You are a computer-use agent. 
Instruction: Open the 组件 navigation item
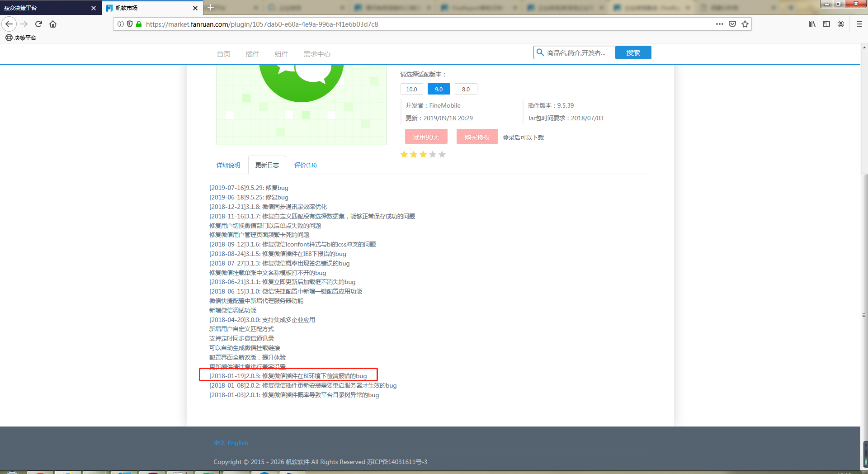[281, 54]
